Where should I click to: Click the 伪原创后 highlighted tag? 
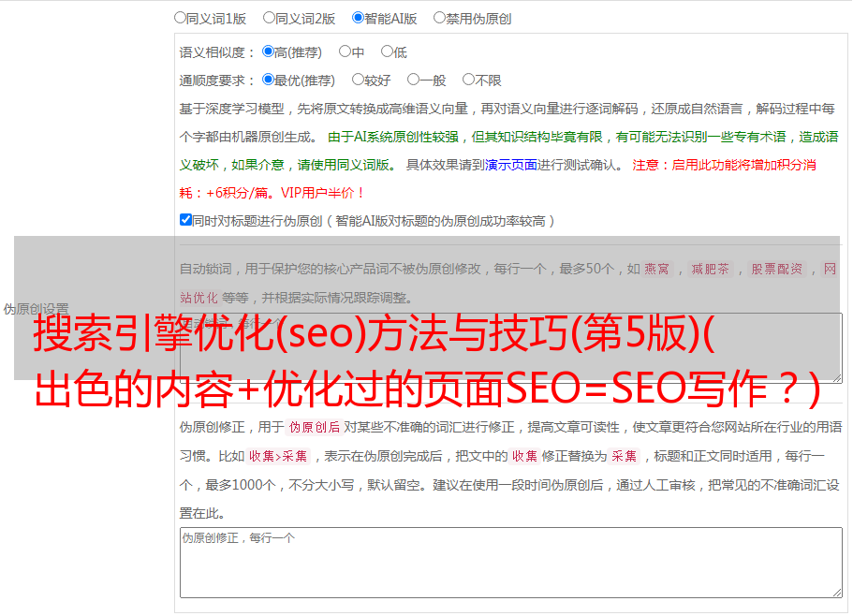315,427
